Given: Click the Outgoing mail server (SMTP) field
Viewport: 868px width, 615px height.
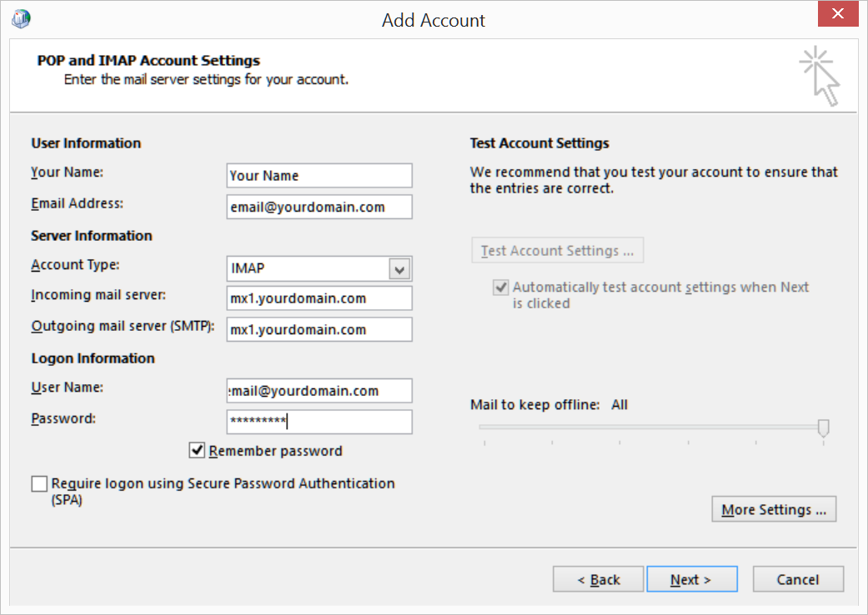Looking at the screenshot, I should [319, 329].
